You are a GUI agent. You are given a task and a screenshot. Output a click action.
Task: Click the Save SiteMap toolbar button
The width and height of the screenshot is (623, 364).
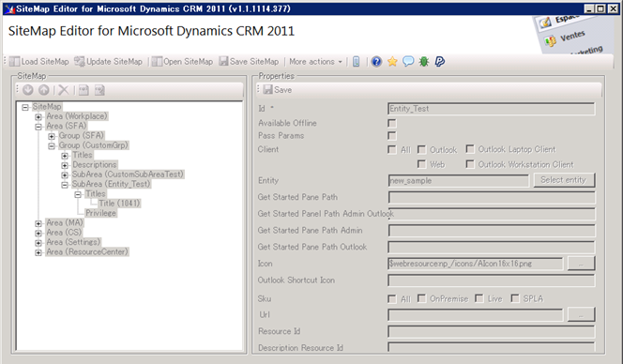(250, 62)
